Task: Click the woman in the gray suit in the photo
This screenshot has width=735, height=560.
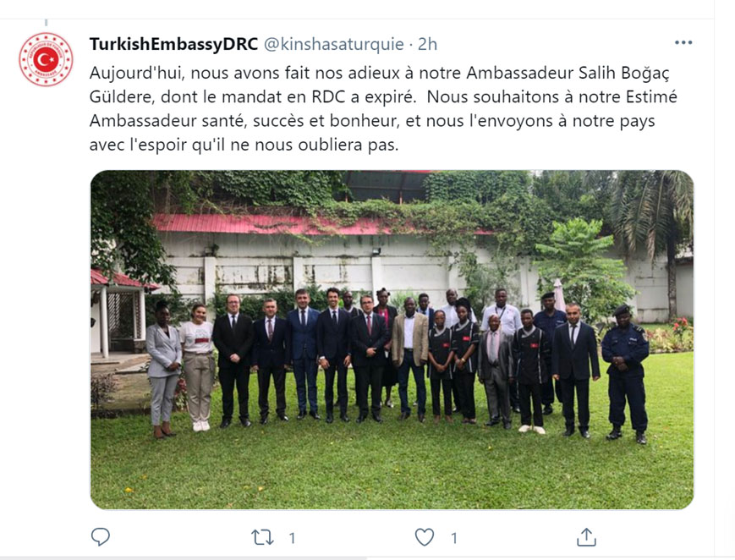Action: (163, 370)
